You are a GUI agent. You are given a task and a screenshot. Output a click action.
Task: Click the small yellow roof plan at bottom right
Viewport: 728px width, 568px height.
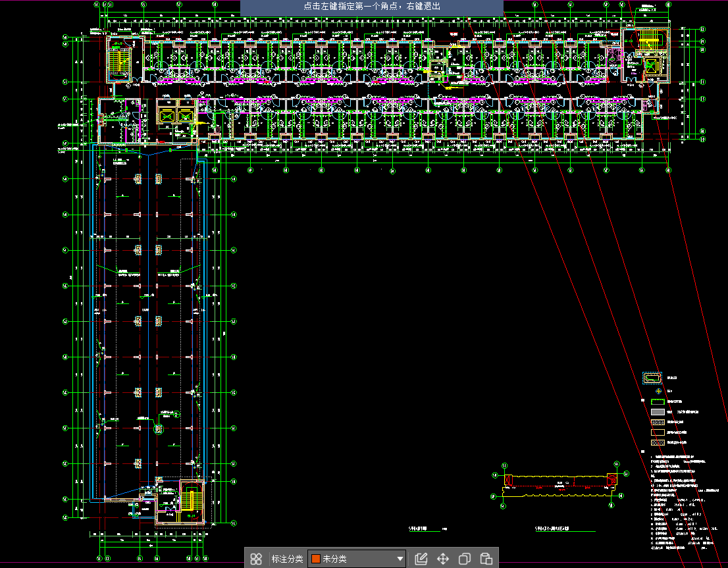point(559,482)
